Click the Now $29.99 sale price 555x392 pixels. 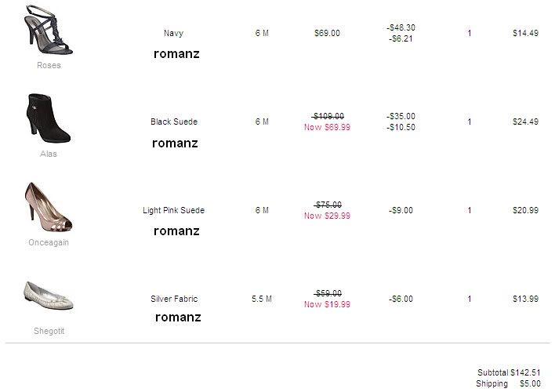point(327,216)
